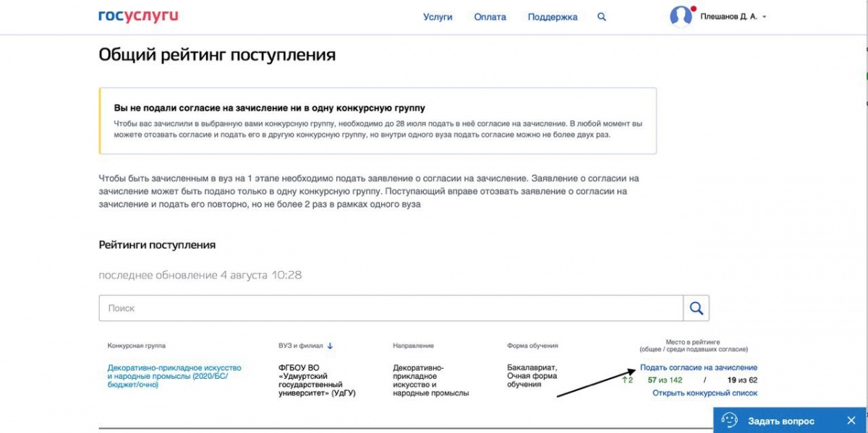Click the Рейтинги поступления heading
The width and height of the screenshot is (868, 433).
(157, 245)
